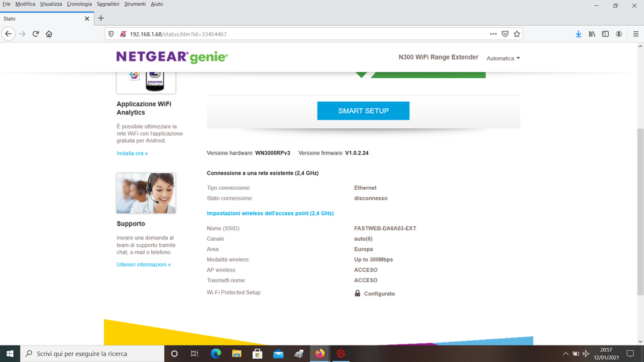This screenshot has height=362, width=644.
Task: Open Impostazioni wireless dell'access point link
Action: (x=270, y=214)
